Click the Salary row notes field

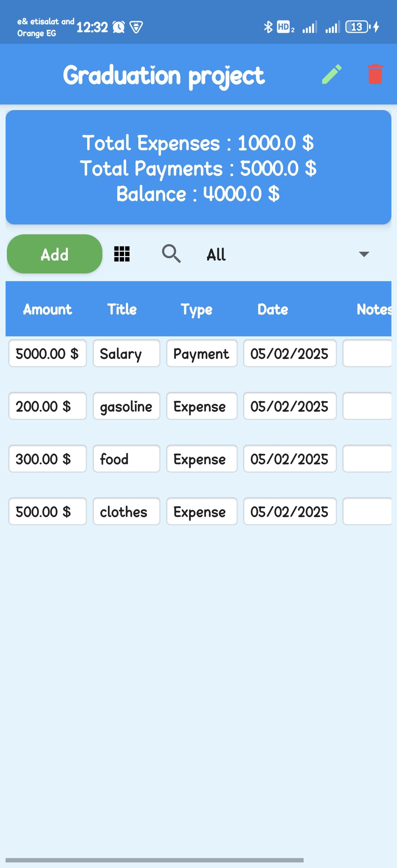(367, 353)
